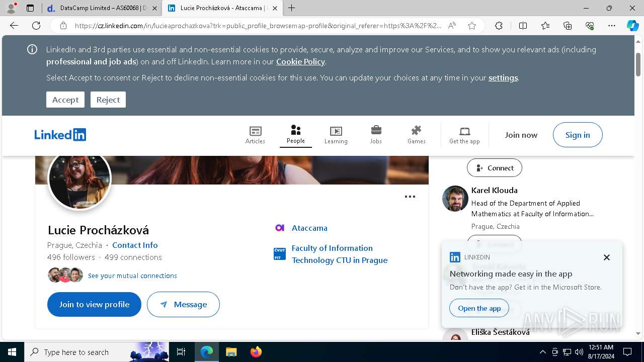Click See your mutual connections
The image size is (644, 362).
point(132,276)
